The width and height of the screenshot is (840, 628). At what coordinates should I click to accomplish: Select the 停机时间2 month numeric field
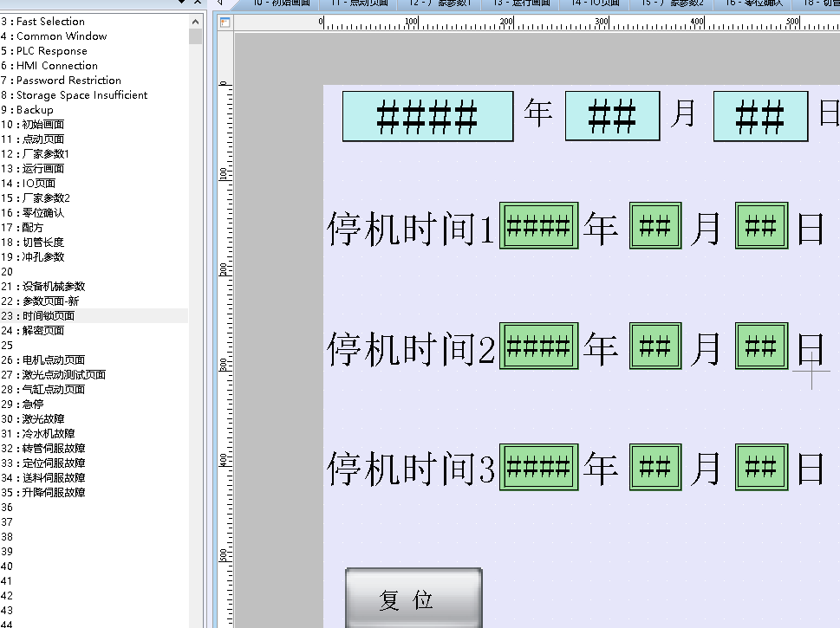tap(655, 347)
